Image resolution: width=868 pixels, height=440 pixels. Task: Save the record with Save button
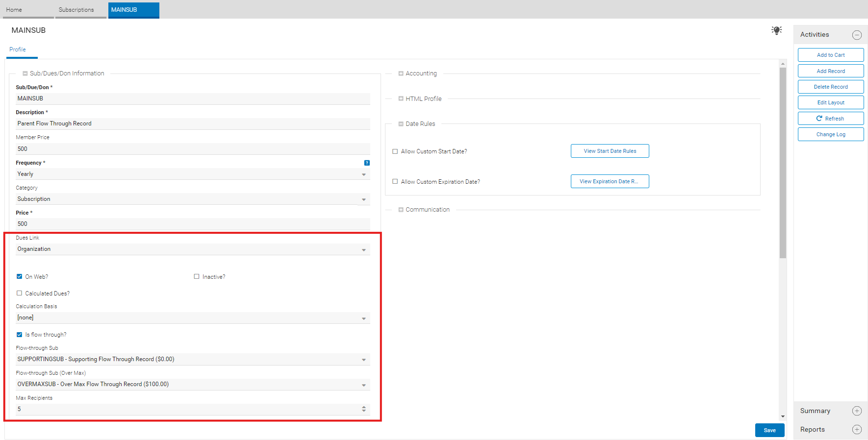coord(770,430)
